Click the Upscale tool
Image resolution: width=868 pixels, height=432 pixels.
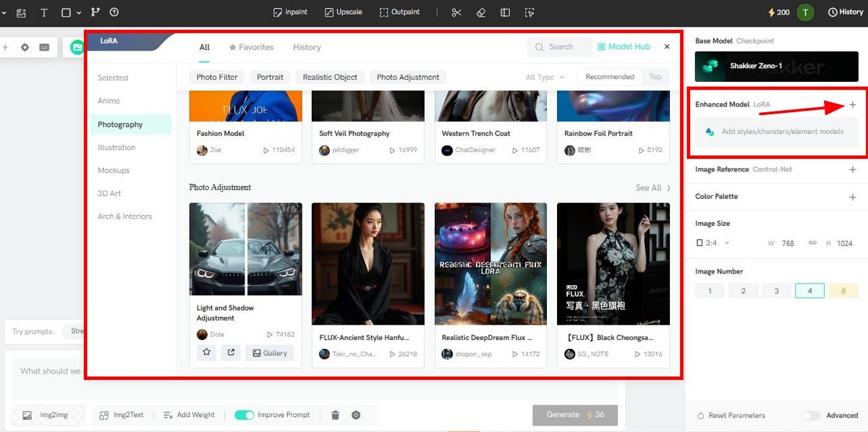(344, 12)
